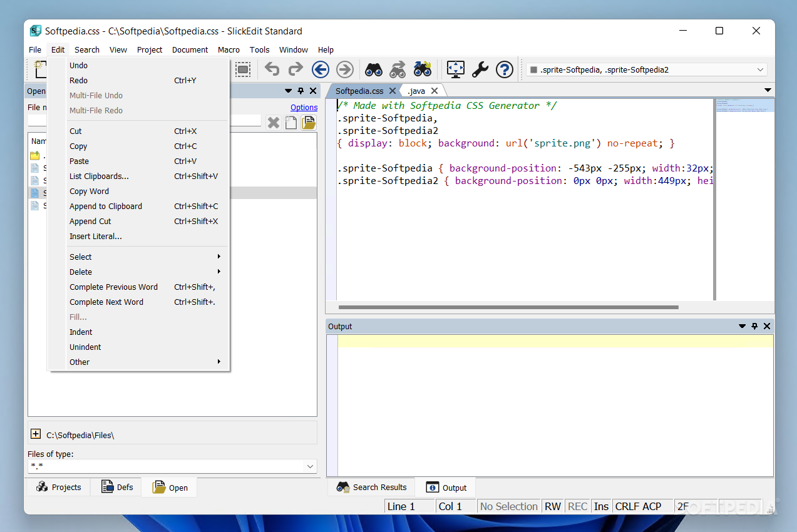This screenshot has width=797, height=532.
Task: Close the .java tab with its X
Action: click(x=434, y=91)
